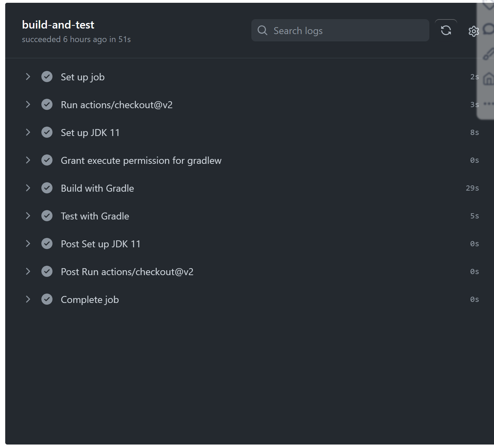
Task: Expand the Set up job step
Action: [x=28, y=77]
